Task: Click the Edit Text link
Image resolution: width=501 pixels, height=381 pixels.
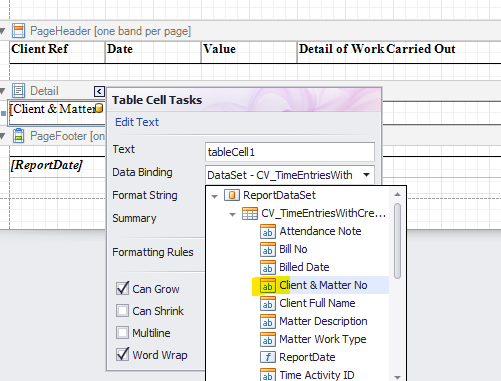Action: tap(137, 122)
